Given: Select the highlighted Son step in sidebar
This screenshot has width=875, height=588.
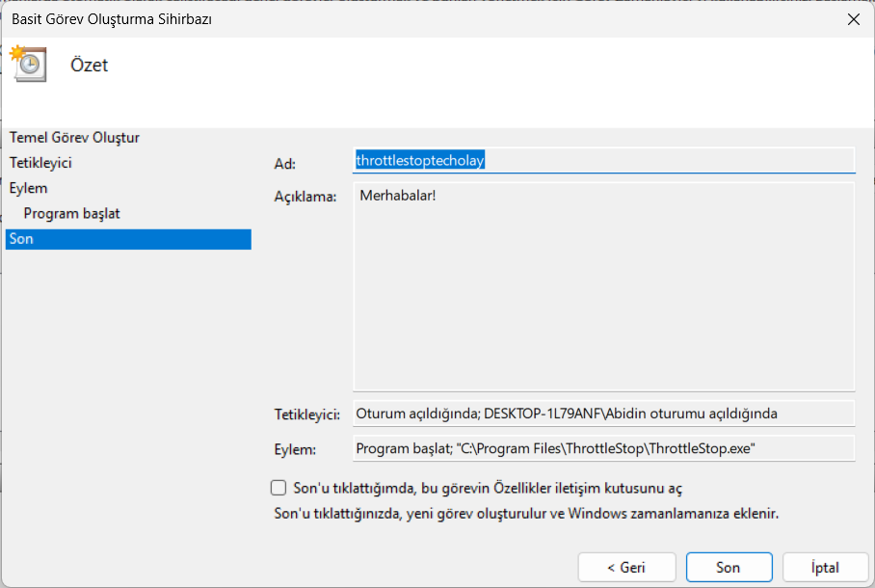Looking at the screenshot, I should coord(128,239).
